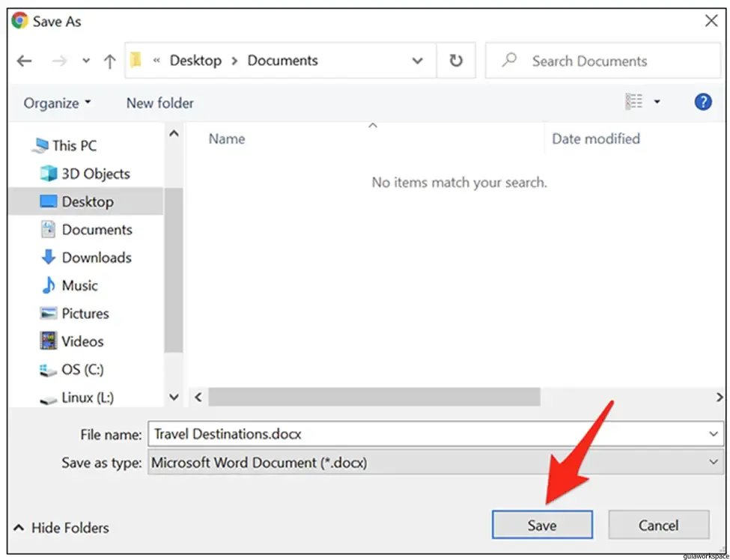
Task: Open the Organize menu
Action: click(57, 103)
